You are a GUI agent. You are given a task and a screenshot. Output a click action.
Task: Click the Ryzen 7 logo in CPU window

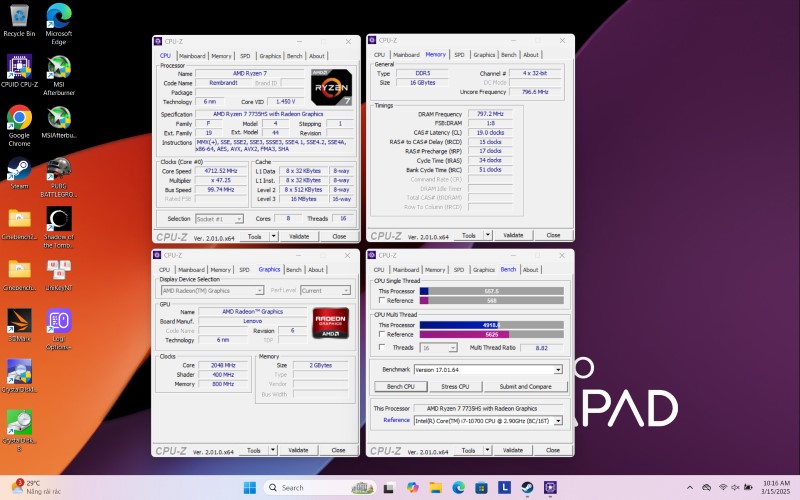click(x=332, y=87)
